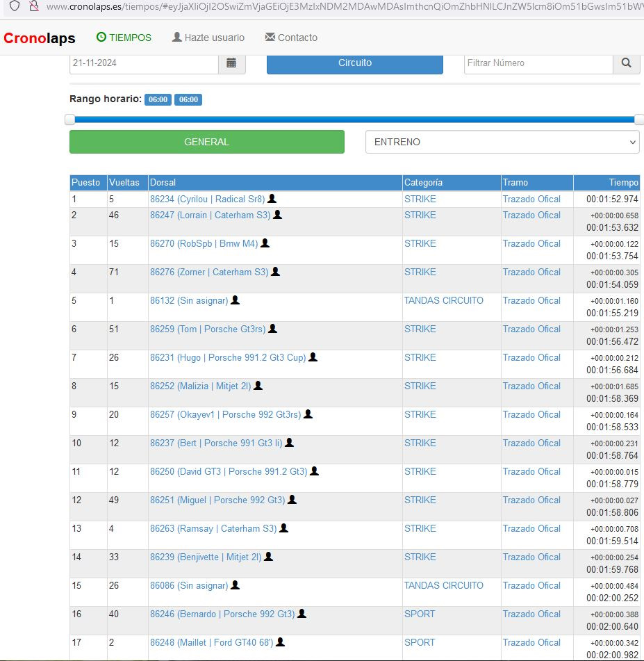Click the best lap time 00:01:52.974

[612, 199]
